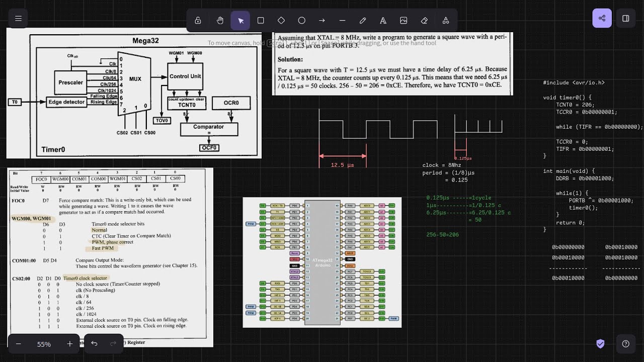Select the Hand panning tool

point(220,21)
